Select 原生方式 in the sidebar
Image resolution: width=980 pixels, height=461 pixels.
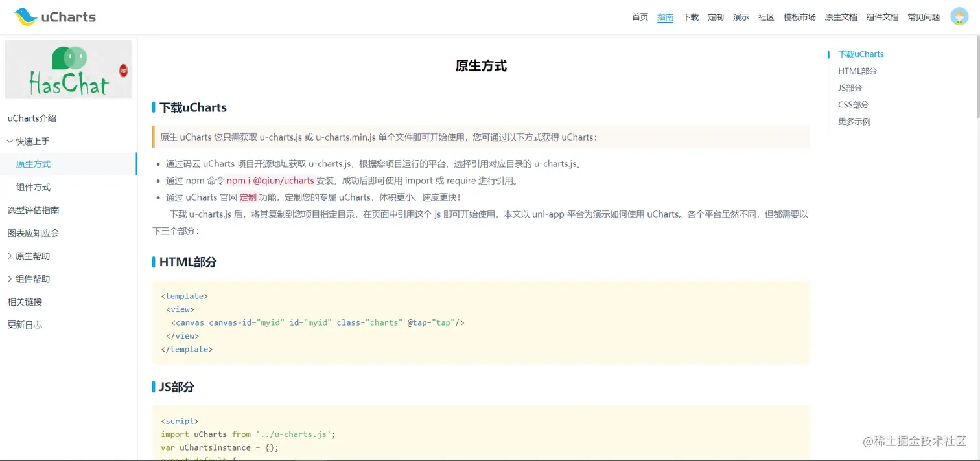coord(33,164)
